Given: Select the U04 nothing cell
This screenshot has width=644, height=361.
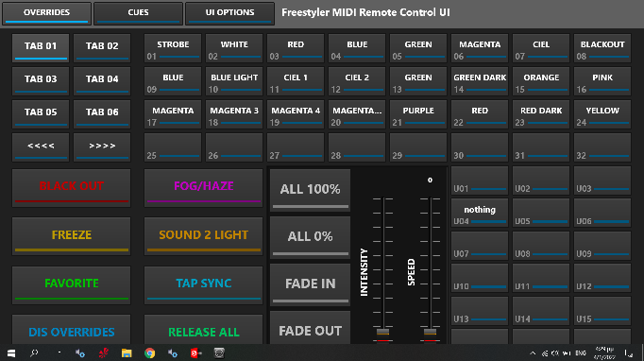Looking at the screenshot, I should [480, 213].
